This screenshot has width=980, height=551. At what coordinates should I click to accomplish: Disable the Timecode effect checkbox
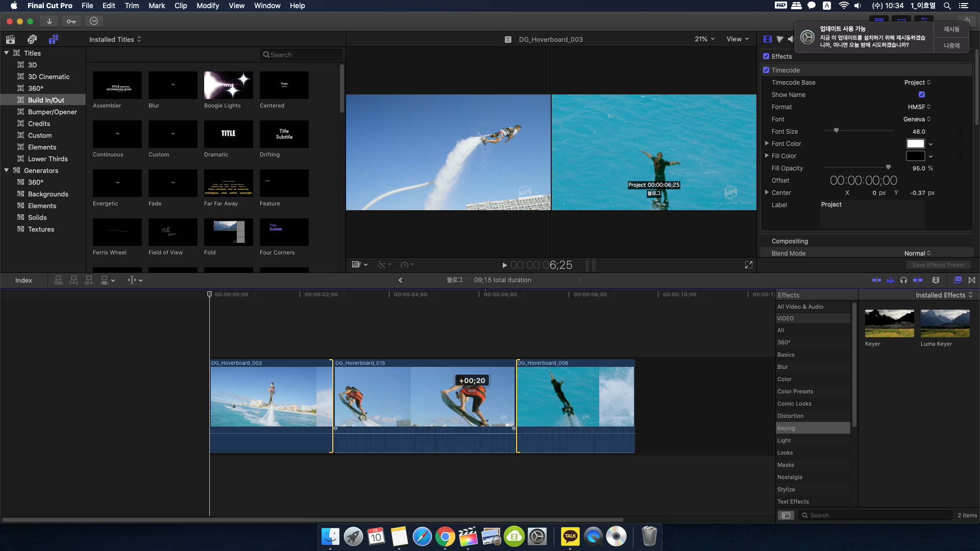point(766,70)
